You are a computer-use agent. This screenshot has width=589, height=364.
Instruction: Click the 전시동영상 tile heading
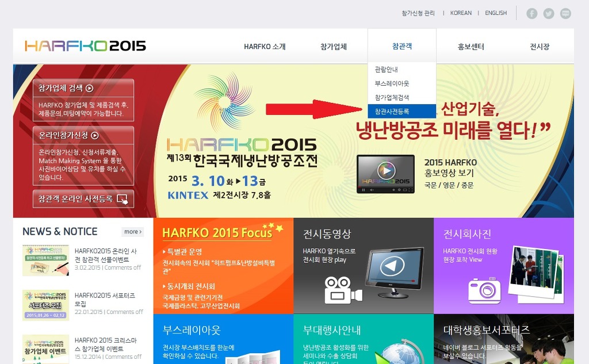tap(327, 234)
